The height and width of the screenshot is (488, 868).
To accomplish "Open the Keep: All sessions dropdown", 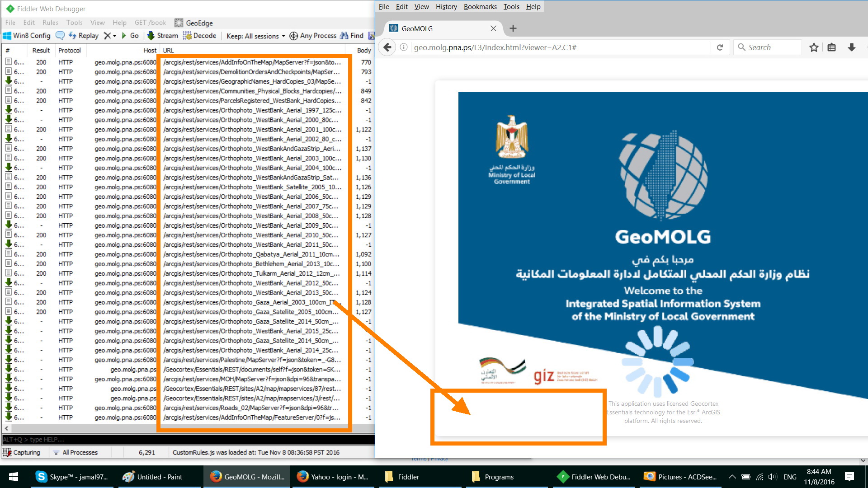I will coord(255,36).
